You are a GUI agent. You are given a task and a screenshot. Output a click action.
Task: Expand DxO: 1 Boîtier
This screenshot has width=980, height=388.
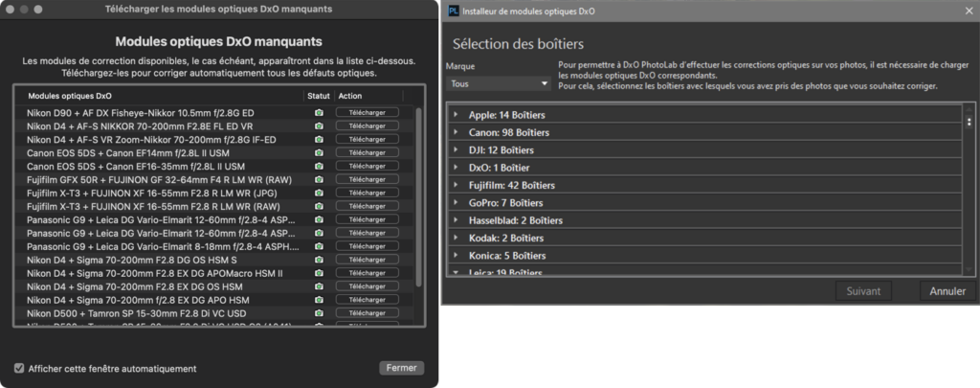point(456,167)
